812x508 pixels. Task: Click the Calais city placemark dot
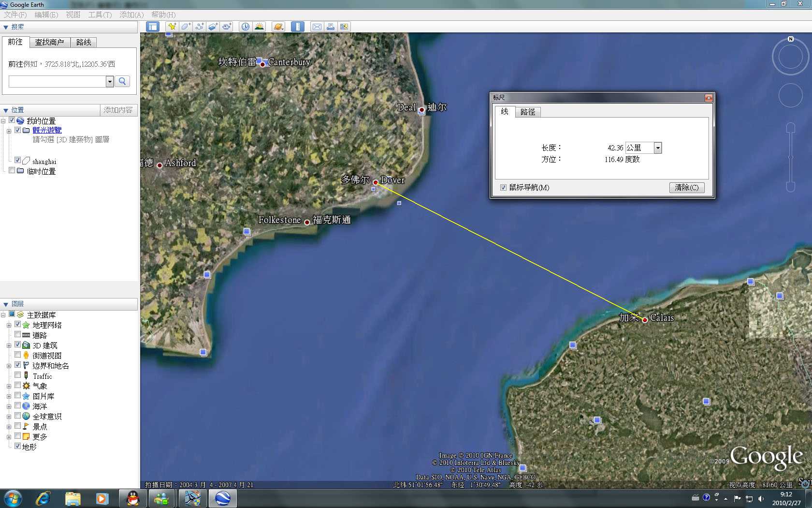[644, 320]
